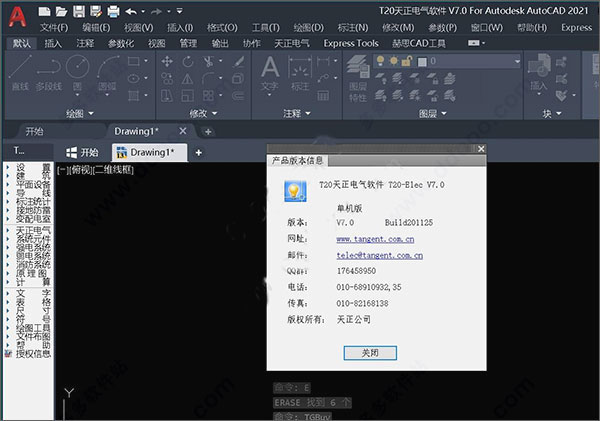This screenshot has height=421, width=600.
Task: Open the 格式(O) menu
Action: (221, 27)
